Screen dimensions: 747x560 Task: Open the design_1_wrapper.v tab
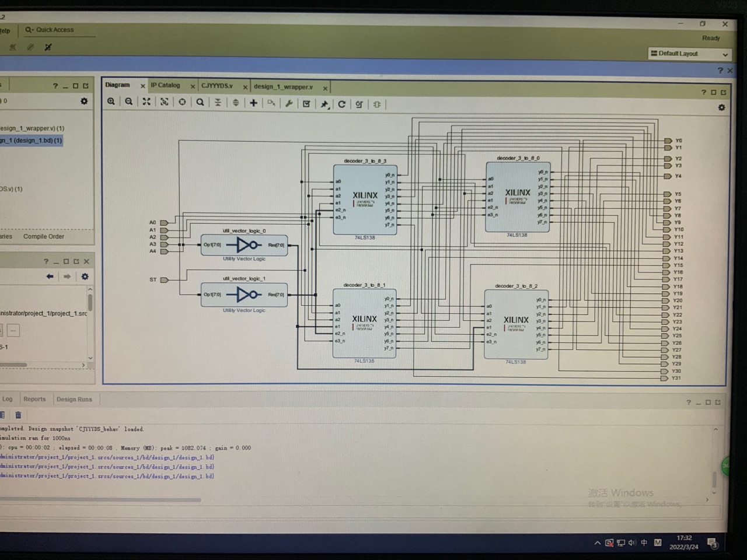pyautogui.click(x=283, y=87)
